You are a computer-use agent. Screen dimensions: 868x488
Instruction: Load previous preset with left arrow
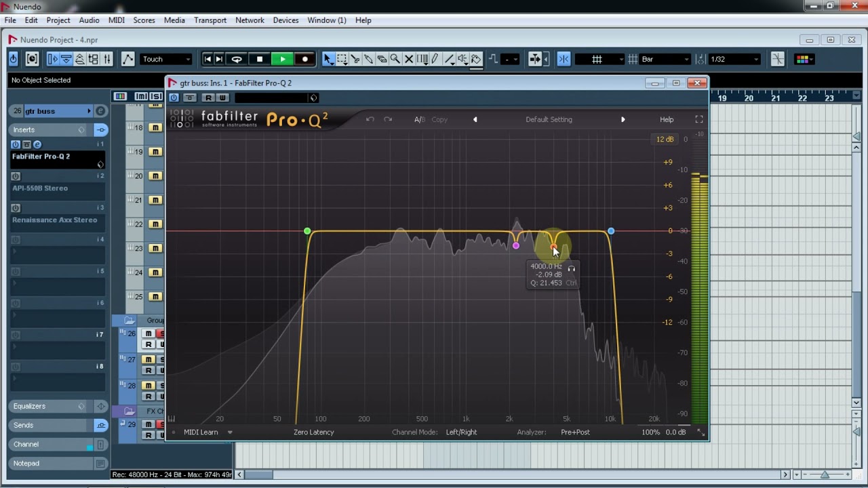475,119
